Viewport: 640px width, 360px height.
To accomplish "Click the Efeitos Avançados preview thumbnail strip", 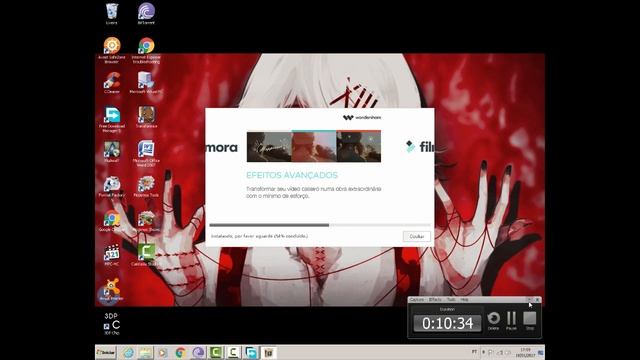I will [314, 146].
